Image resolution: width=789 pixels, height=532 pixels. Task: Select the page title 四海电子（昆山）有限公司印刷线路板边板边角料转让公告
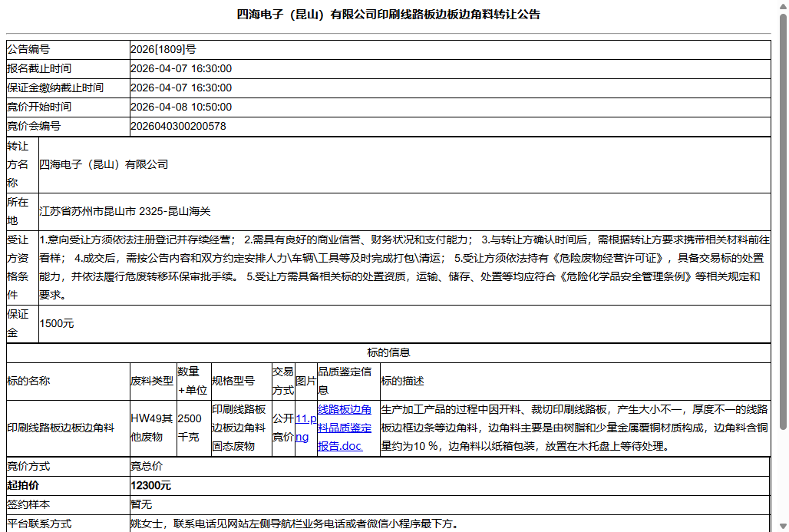[x=388, y=15]
